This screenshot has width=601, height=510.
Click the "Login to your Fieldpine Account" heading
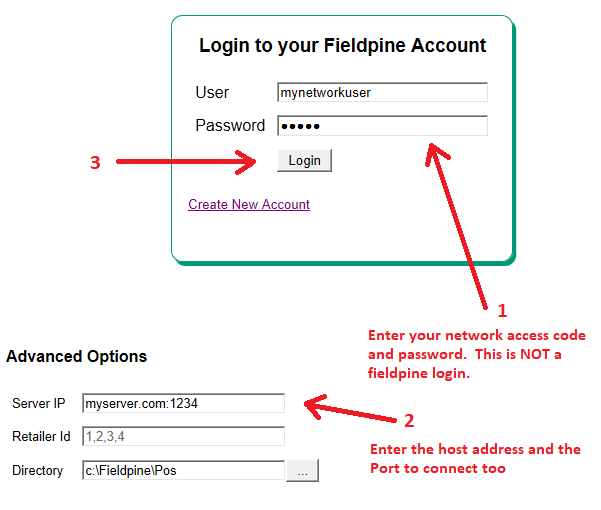point(342,46)
